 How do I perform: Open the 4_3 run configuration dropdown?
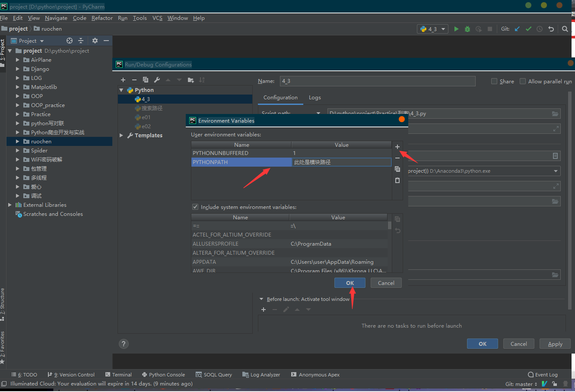point(433,29)
